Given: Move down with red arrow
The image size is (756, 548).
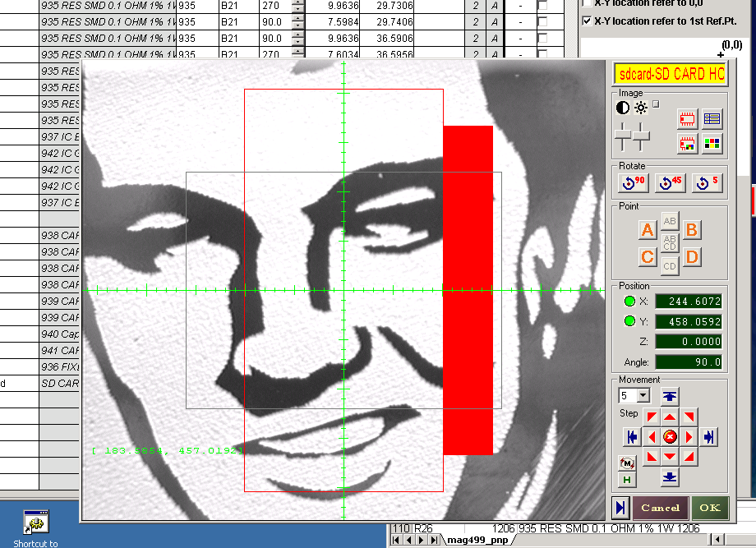Looking at the screenshot, I should [670, 457].
